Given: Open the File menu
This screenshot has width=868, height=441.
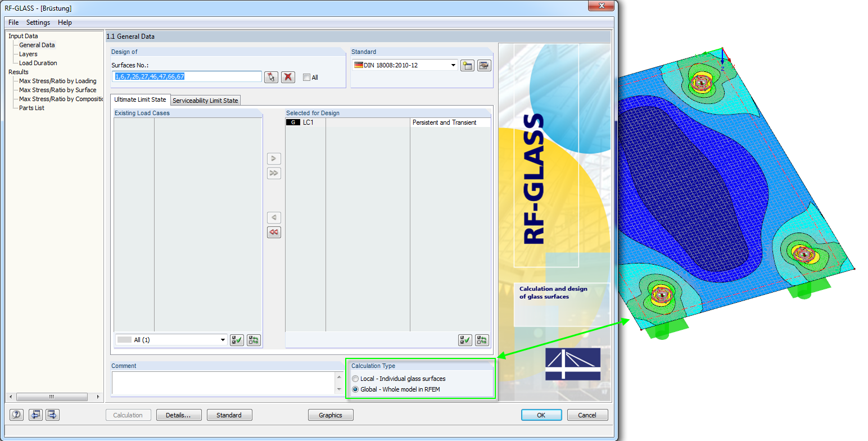Looking at the screenshot, I should click(13, 22).
